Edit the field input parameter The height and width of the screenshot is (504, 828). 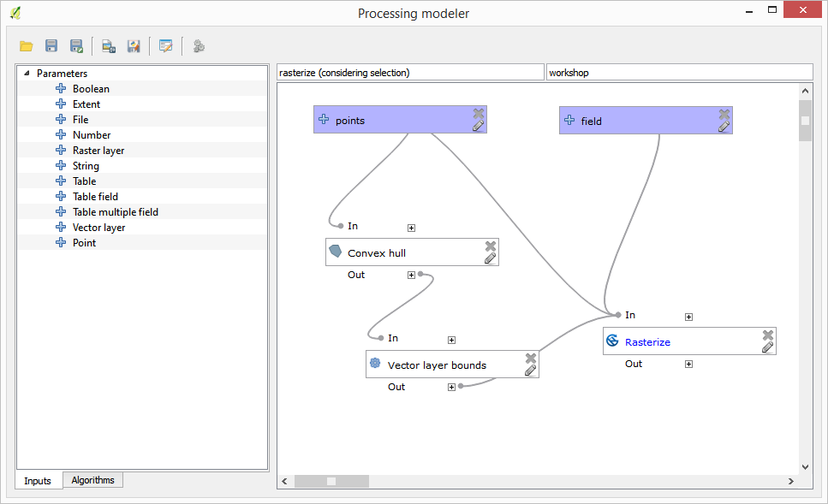(724, 127)
